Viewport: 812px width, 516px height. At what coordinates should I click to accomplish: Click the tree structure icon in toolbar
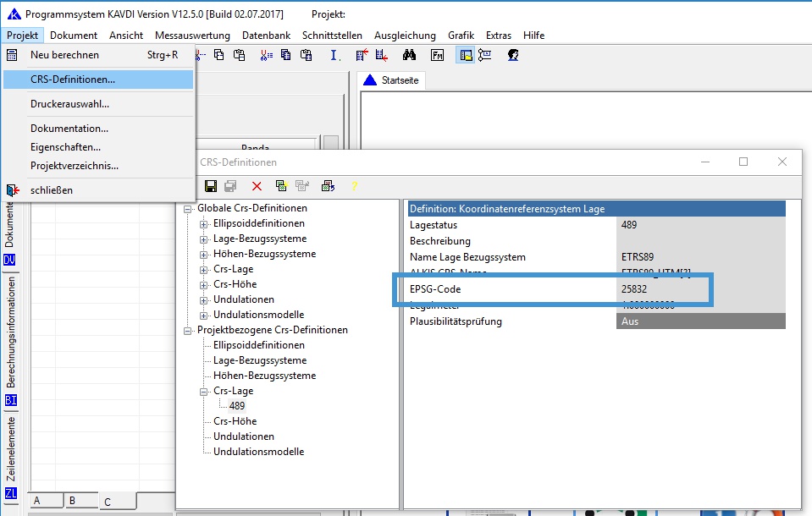[x=484, y=55]
